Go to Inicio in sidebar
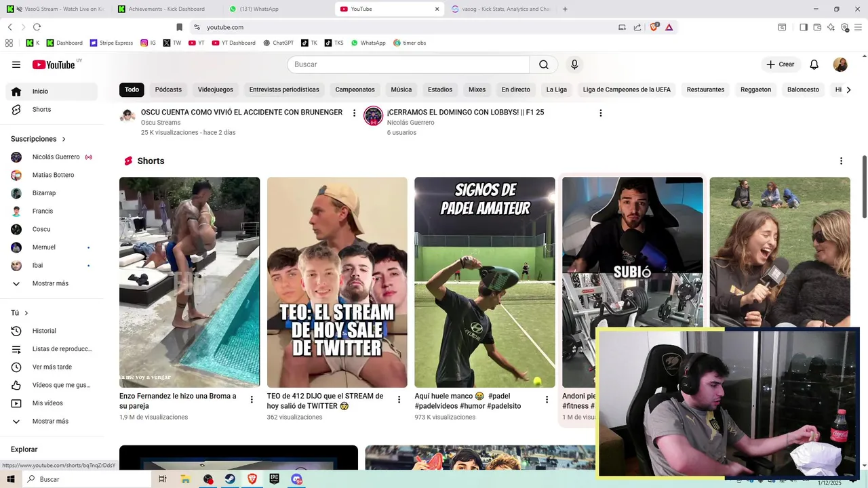The height and width of the screenshot is (488, 868). [52, 91]
